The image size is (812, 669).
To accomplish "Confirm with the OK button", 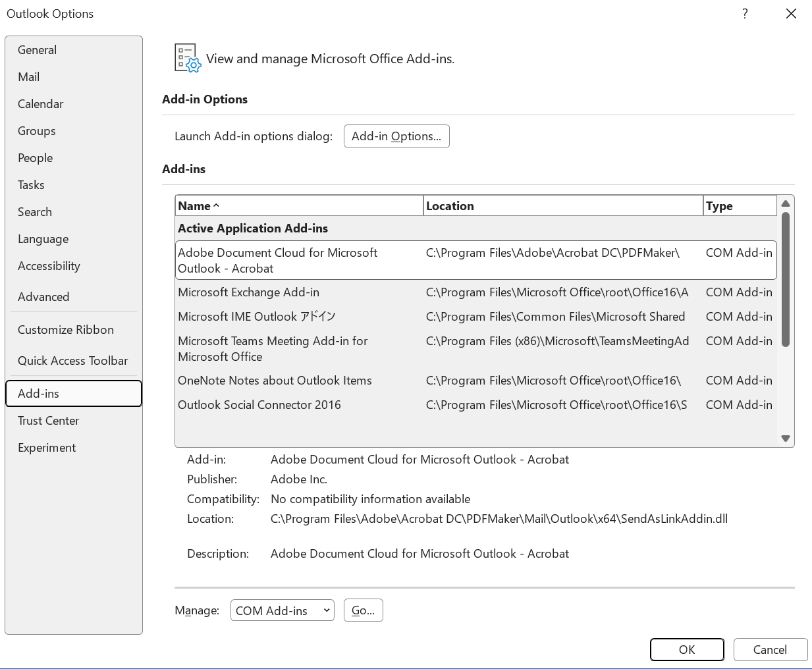I will pos(687,650).
